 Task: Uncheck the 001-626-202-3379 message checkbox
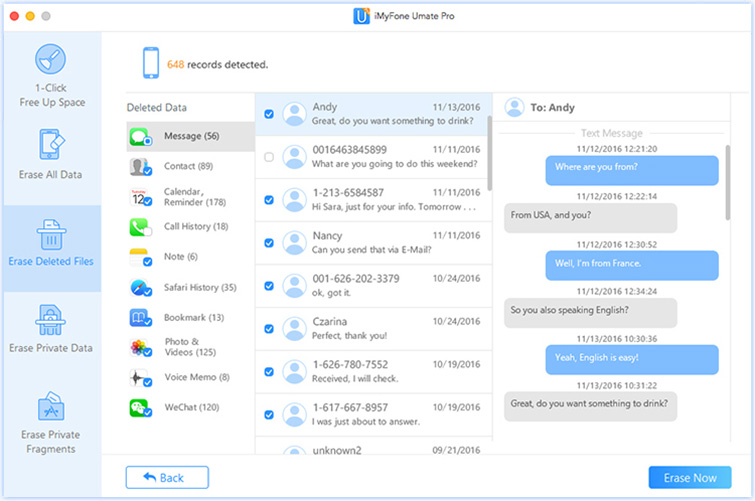point(269,286)
